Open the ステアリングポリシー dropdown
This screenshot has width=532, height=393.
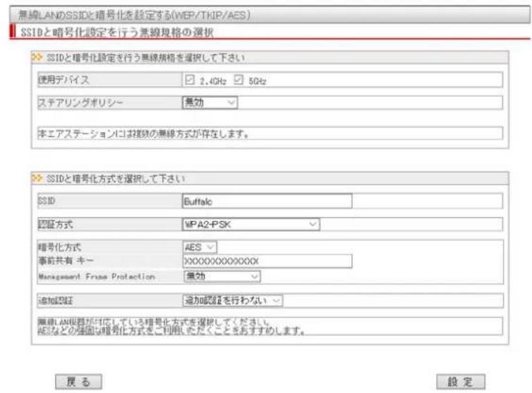click(210, 102)
